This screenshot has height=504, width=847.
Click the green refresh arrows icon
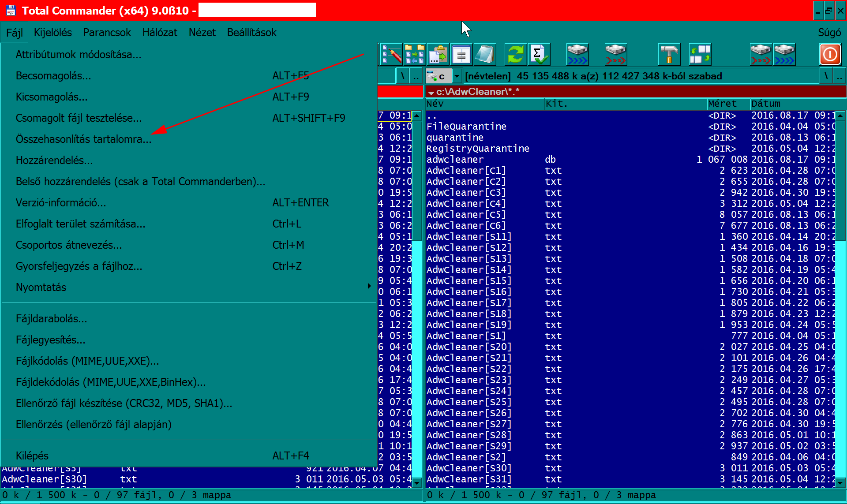516,55
